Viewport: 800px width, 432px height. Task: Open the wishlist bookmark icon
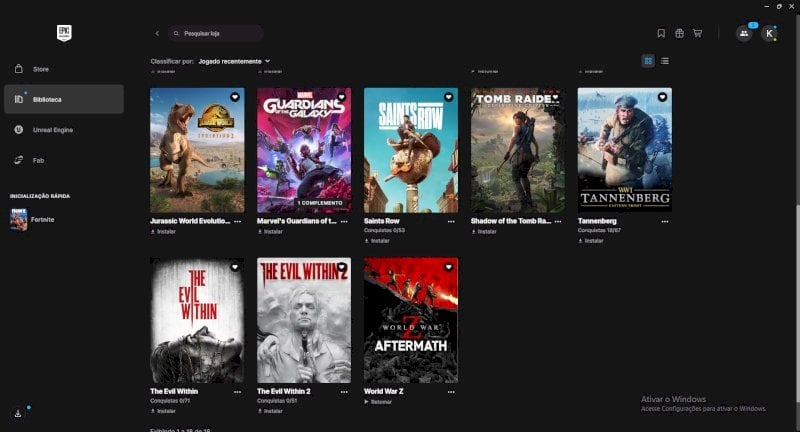(661, 34)
